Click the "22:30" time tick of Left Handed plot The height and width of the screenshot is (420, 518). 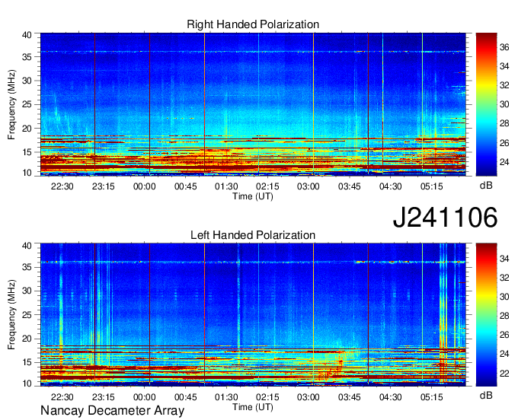pos(62,397)
